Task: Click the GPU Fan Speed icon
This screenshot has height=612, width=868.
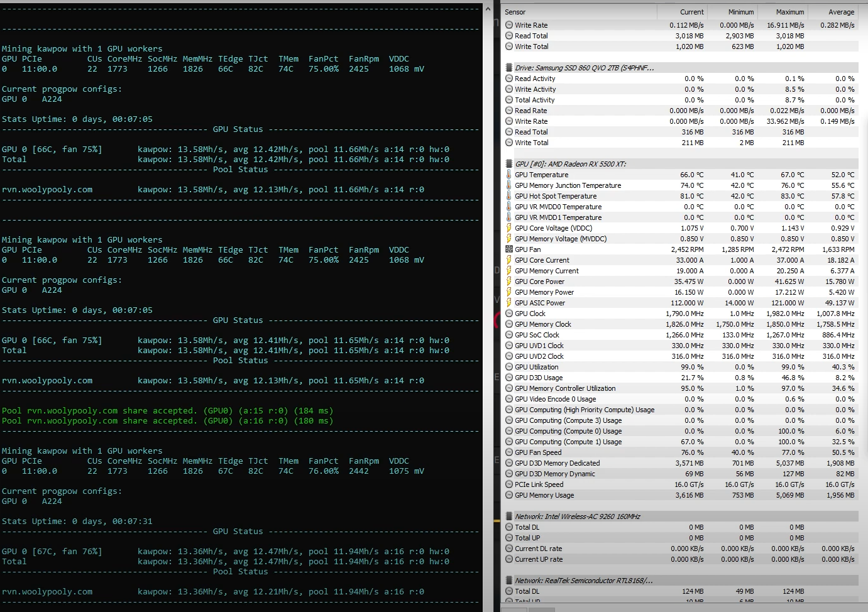Action: click(x=509, y=452)
